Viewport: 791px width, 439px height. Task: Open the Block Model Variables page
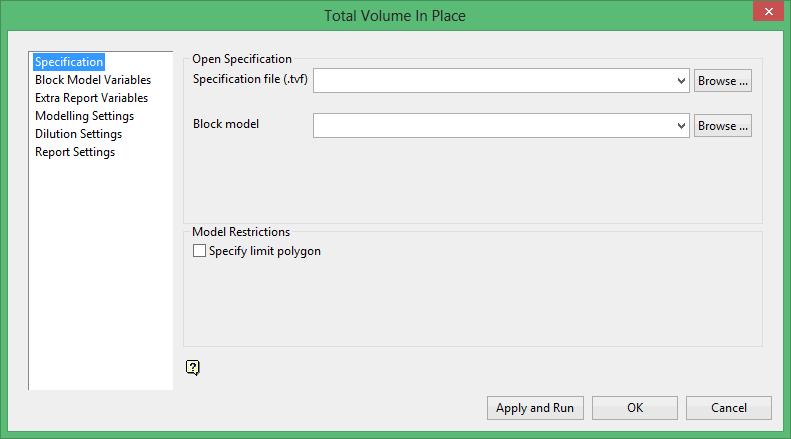[x=92, y=80]
